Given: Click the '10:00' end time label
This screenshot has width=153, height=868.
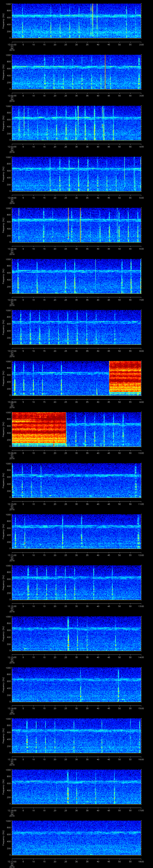Looking at the screenshot, I should click(x=141, y=453).
